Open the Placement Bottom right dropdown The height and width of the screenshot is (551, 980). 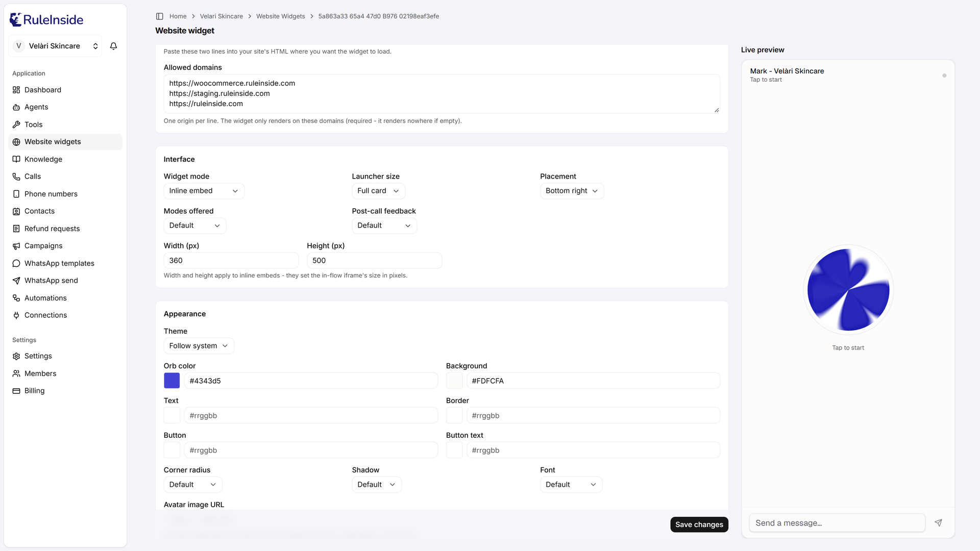coord(572,191)
